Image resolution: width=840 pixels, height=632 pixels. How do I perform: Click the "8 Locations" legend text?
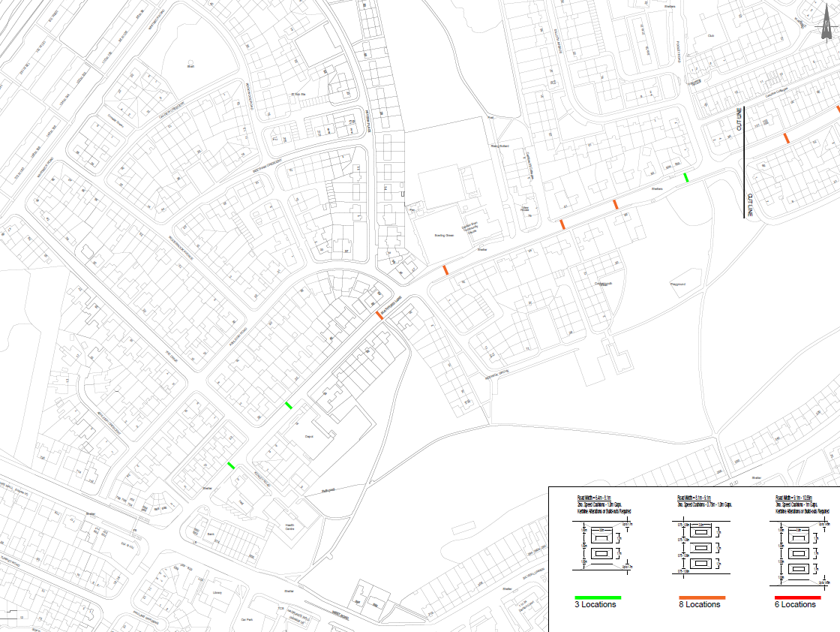pos(699,605)
